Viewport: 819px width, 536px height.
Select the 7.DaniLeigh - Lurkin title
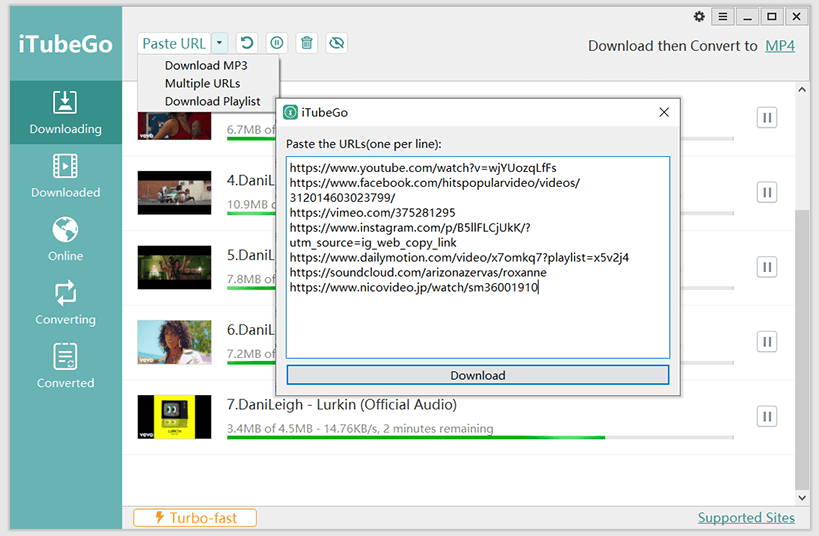coord(342,404)
